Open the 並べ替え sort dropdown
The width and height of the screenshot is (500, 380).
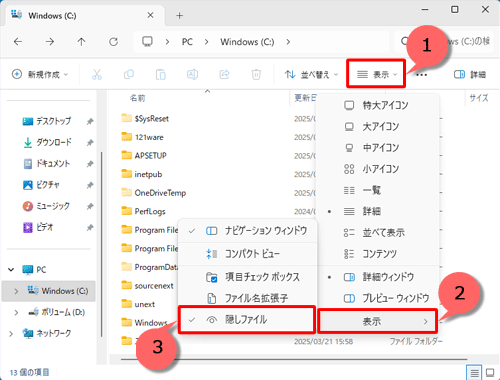click(311, 74)
